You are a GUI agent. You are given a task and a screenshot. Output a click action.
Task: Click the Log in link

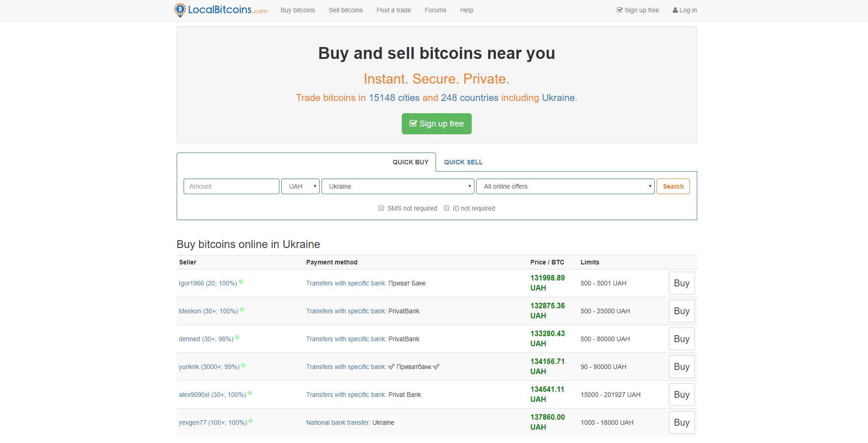click(x=685, y=10)
